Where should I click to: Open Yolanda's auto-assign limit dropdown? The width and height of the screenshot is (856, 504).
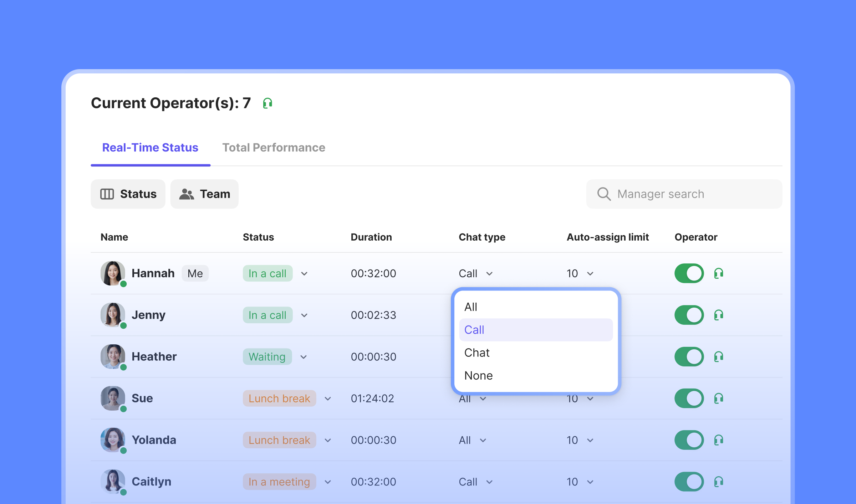click(x=590, y=441)
